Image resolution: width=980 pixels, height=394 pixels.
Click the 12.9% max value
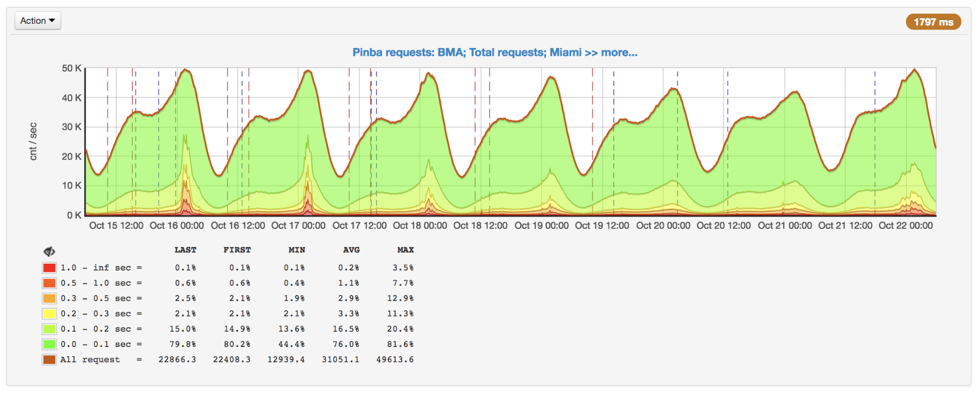pos(401,298)
